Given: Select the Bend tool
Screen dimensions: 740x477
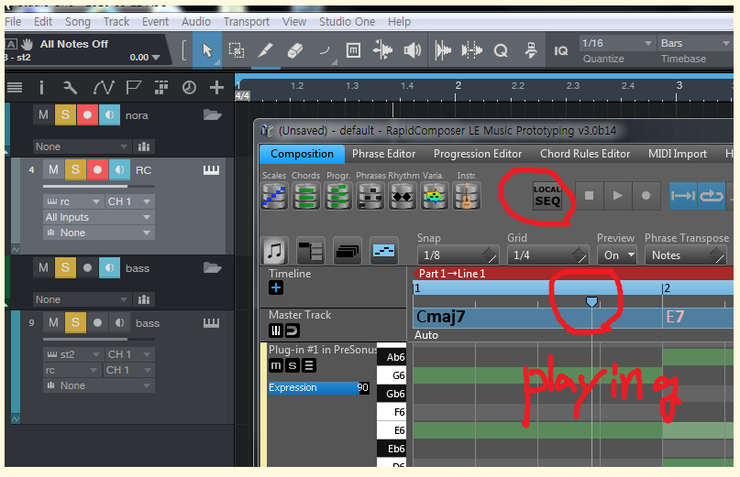Looking at the screenshot, I should [324, 50].
